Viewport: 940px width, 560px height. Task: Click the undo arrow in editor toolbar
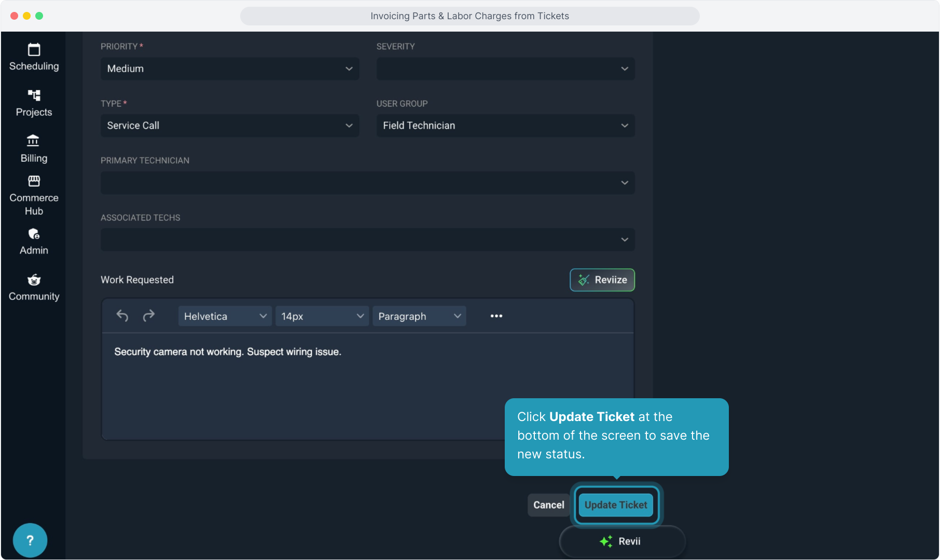point(122,316)
